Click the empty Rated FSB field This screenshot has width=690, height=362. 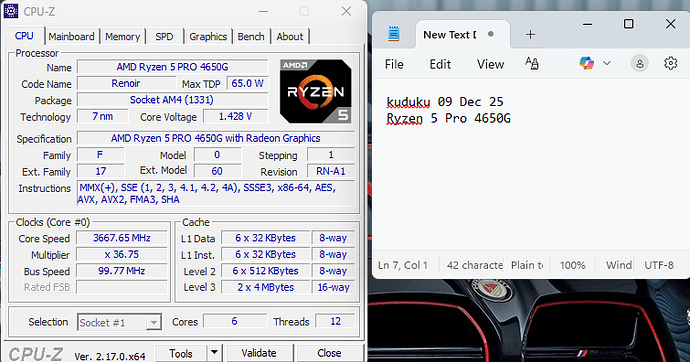click(x=121, y=287)
